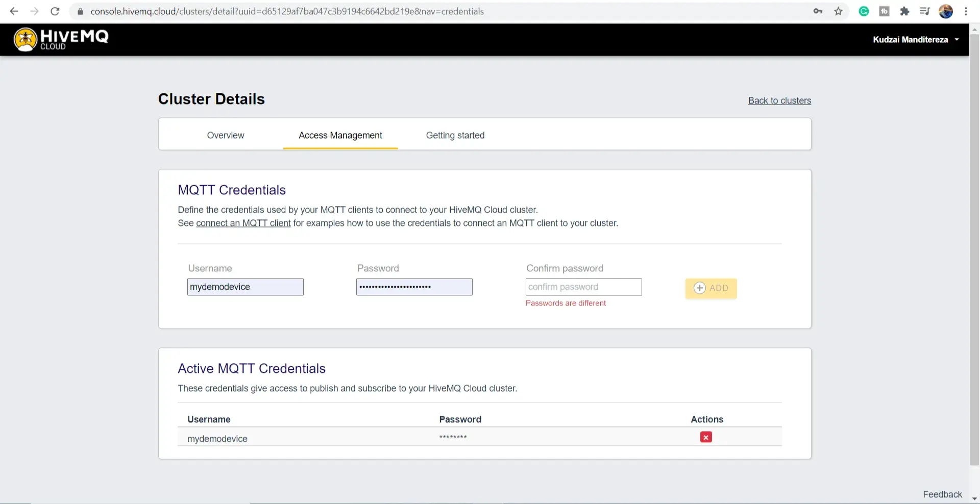The height and width of the screenshot is (504, 980).
Task: Open the Getting started tab
Action: tap(455, 135)
